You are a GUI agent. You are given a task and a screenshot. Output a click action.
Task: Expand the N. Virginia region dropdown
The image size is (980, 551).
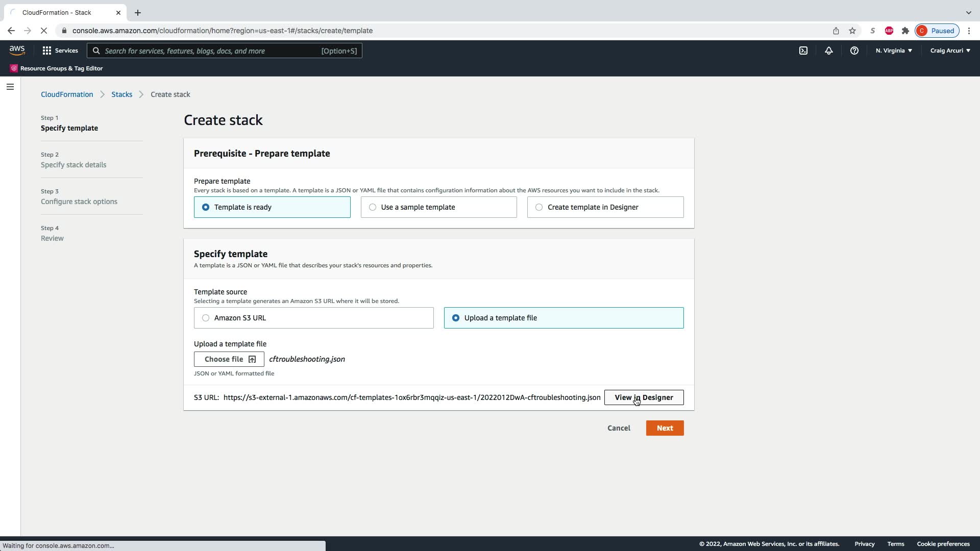point(894,51)
